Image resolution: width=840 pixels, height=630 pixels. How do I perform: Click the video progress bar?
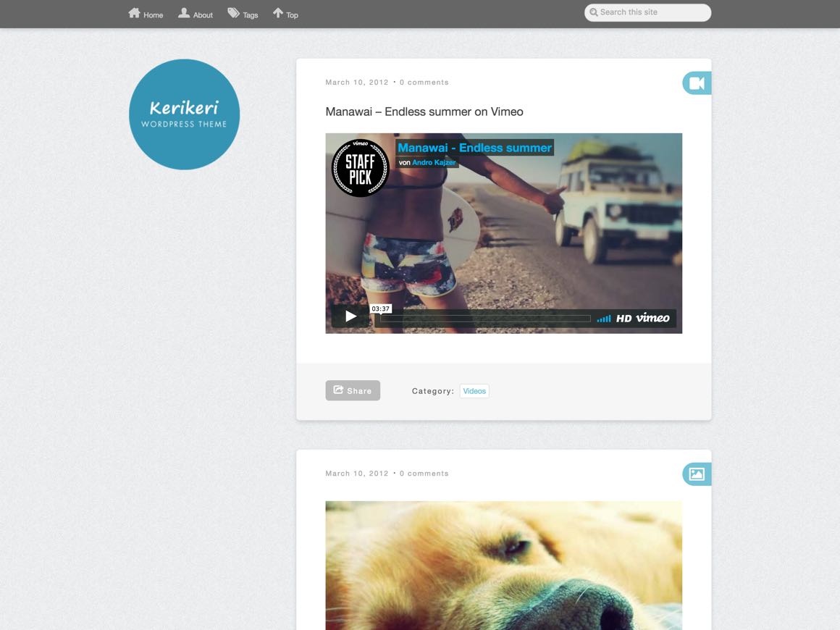click(485, 319)
